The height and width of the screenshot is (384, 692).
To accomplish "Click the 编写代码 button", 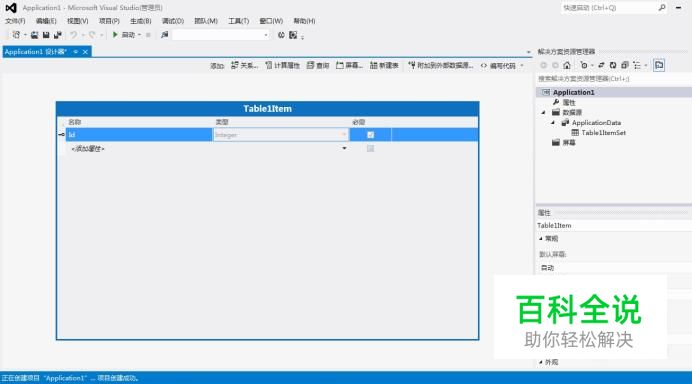I will pyautogui.click(x=498, y=65).
